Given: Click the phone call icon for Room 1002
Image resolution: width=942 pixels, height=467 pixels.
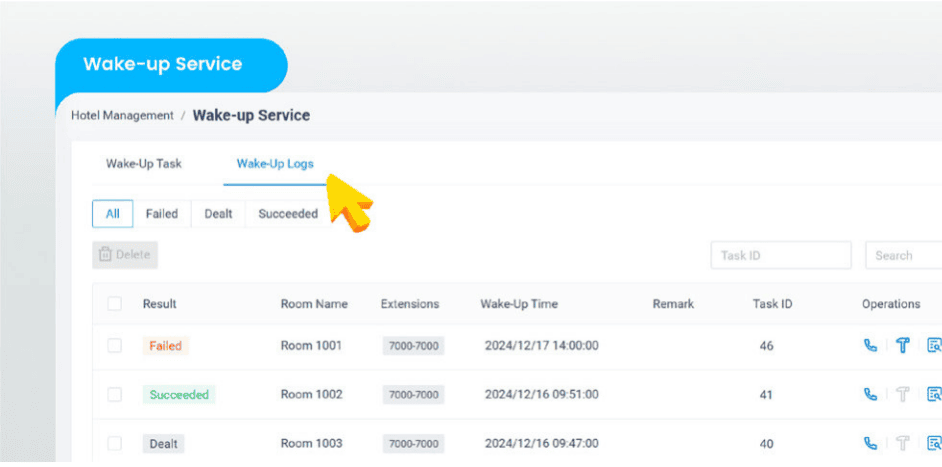Looking at the screenshot, I should [870, 394].
